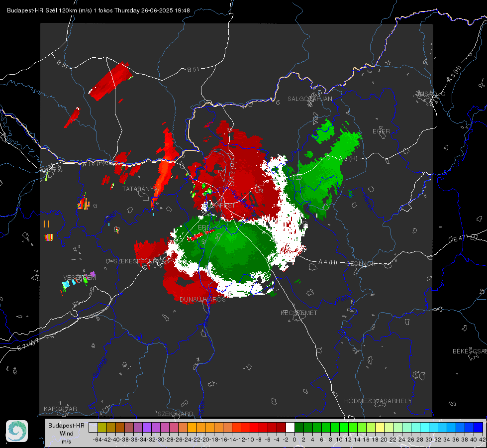Click the legend value label '42'
The image size is (487, 448).
pyautogui.click(x=483, y=440)
